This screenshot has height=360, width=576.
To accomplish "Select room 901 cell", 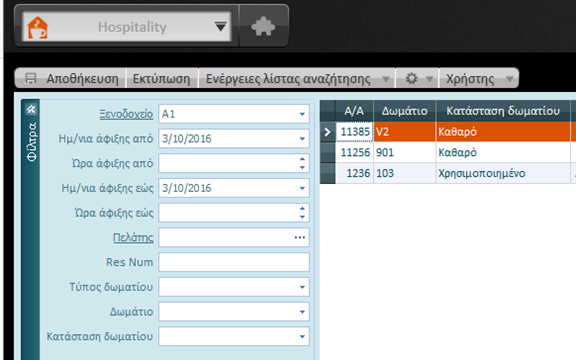I will point(404,152).
